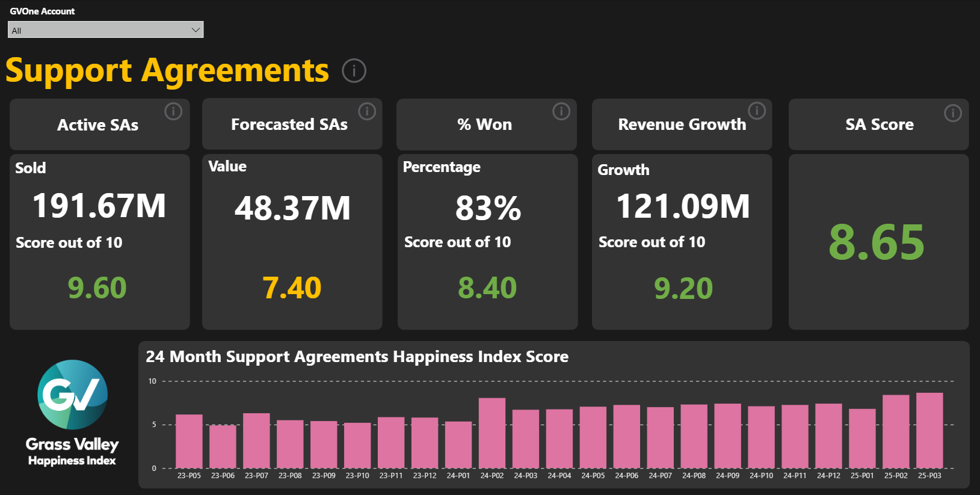Select the 24-P11 bar in chart
Image resolution: width=980 pixels, height=495 pixels.
(795, 437)
